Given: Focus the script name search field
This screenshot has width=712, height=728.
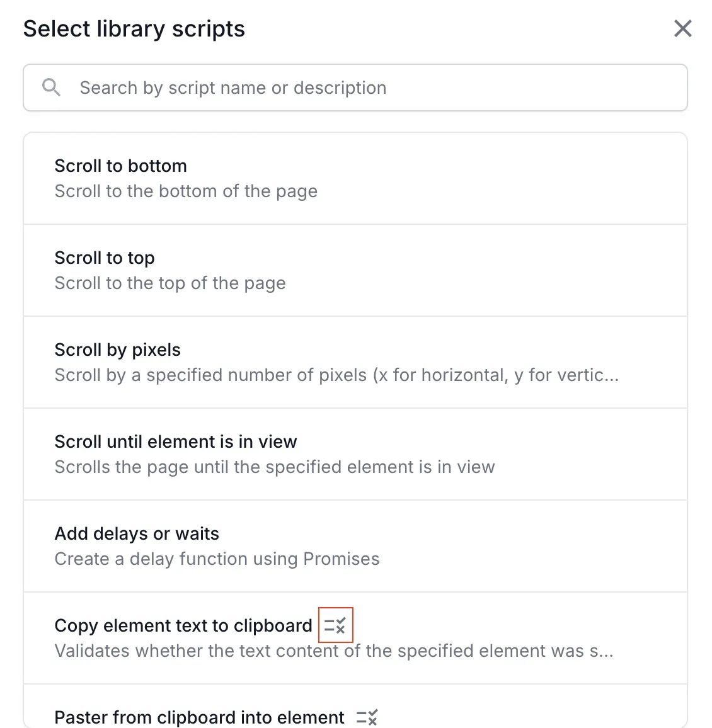Looking at the screenshot, I should click(x=378, y=88).
